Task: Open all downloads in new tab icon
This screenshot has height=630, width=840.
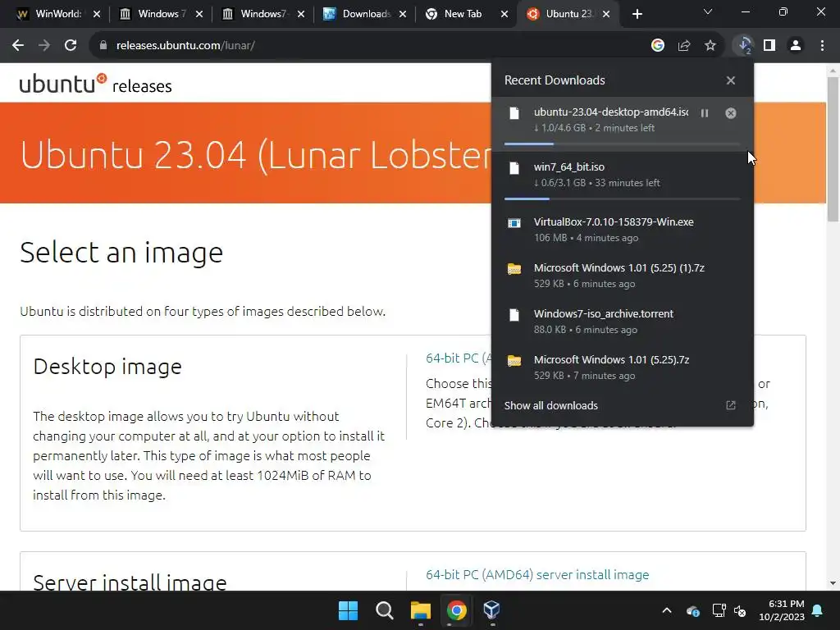Action: [x=731, y=405]
